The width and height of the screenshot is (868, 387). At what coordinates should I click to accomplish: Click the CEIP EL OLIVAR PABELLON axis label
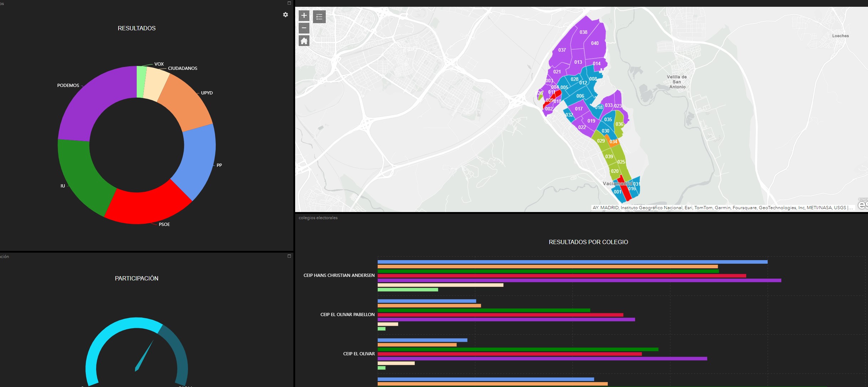click(x=347, y=315)
